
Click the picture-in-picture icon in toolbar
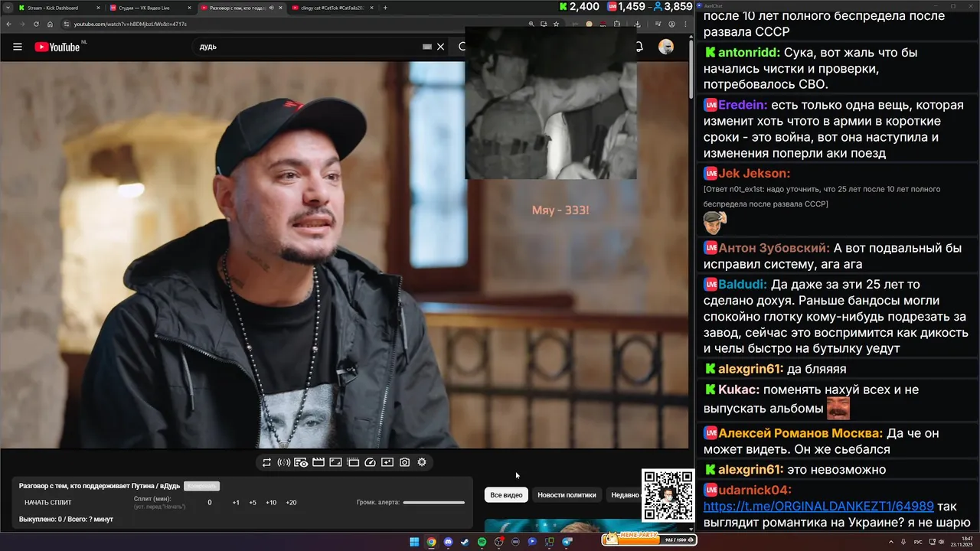(x=335, y=462)
